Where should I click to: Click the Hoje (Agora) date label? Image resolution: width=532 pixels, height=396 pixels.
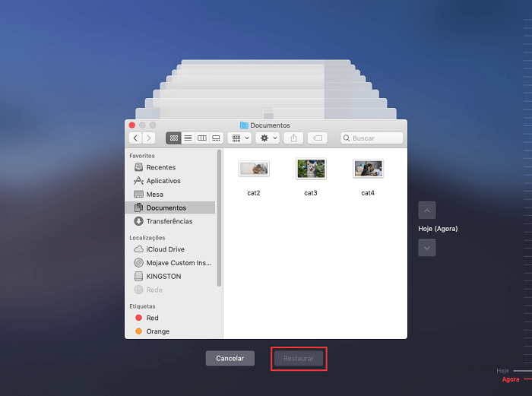pos(438,229)
